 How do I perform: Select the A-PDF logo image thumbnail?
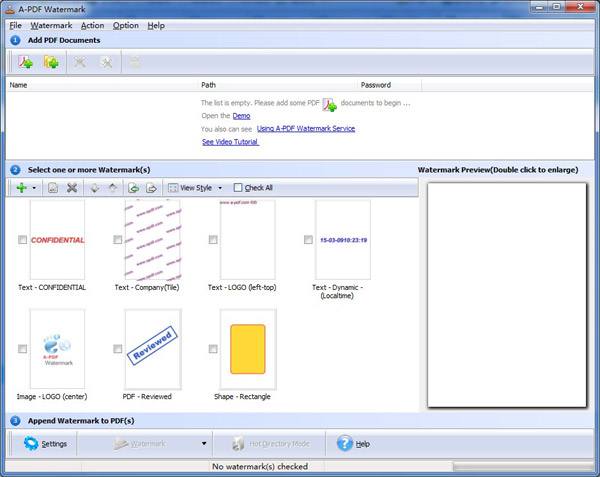point(57,349)
